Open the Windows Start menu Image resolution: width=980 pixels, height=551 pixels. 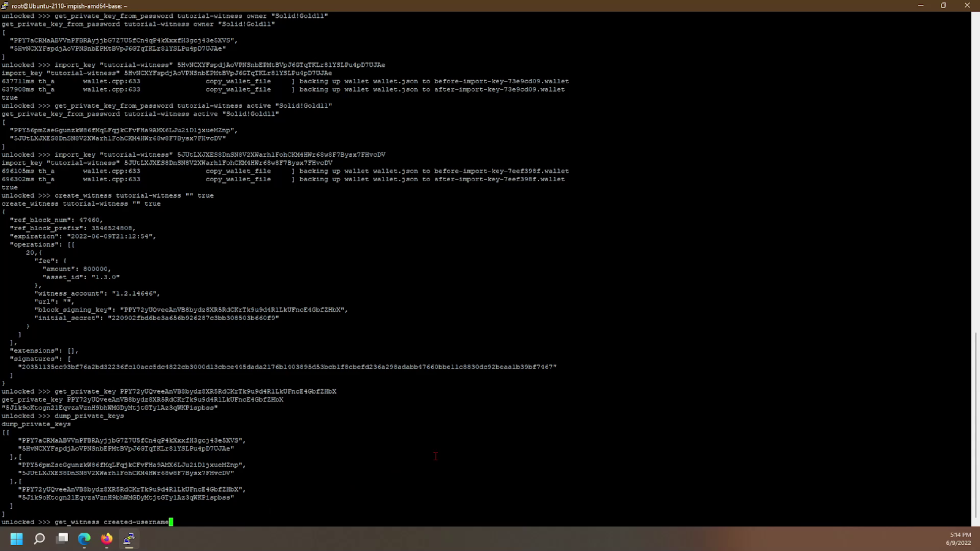coord(17,539)
